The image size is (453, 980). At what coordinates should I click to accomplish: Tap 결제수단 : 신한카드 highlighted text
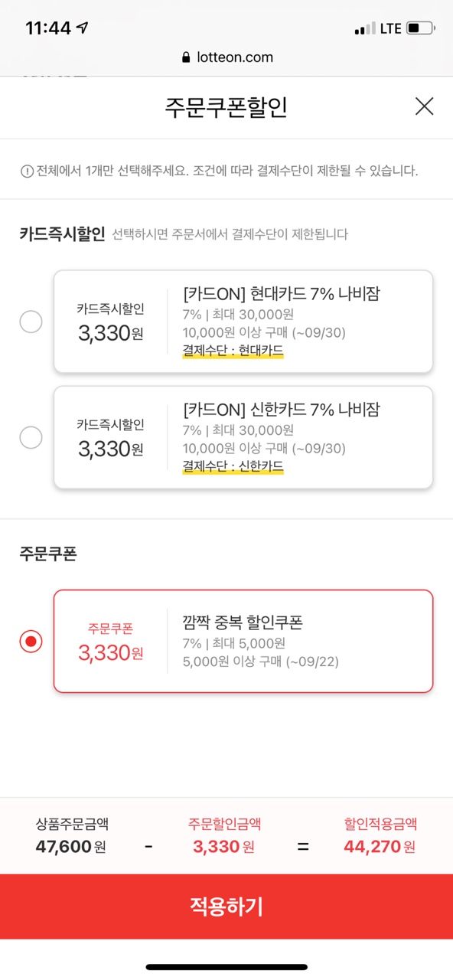(x=233, y=466)
